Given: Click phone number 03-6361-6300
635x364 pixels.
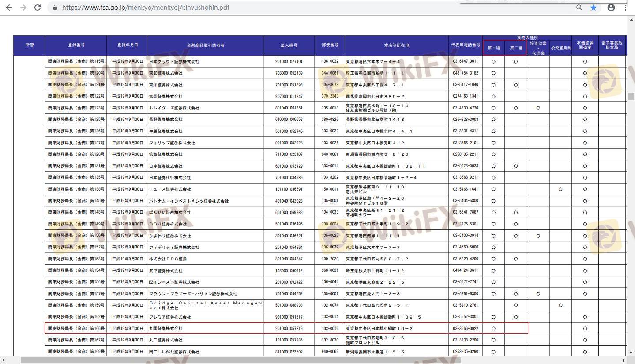Looking at the screenshot, I should tap(466, 294).
